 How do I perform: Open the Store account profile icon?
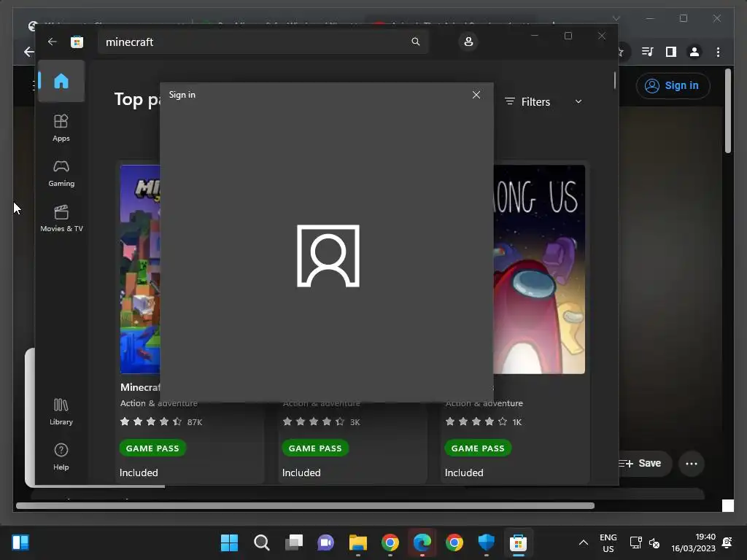pos(468,42)
